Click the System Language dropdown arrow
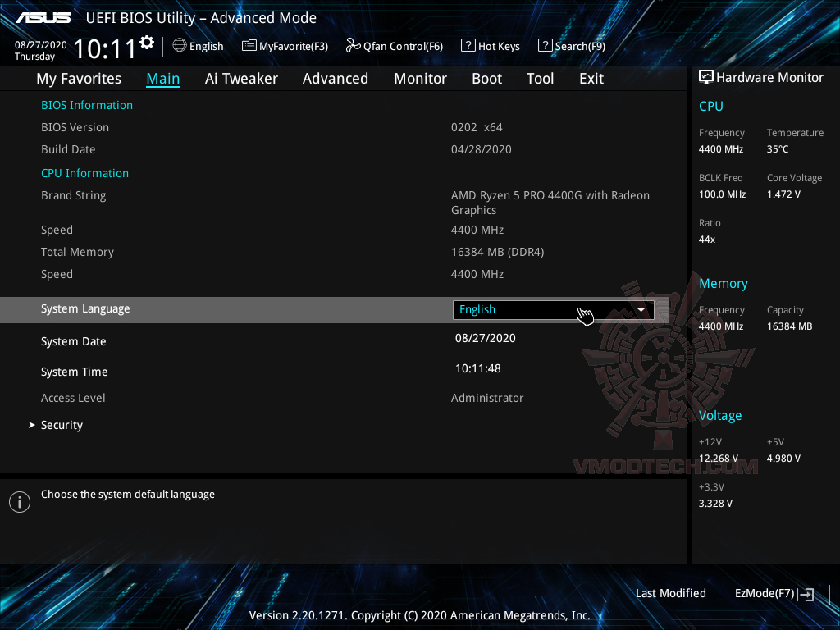The width and height of the screenshot is (840, 630). pyautogui.click(x=641, y=309)
